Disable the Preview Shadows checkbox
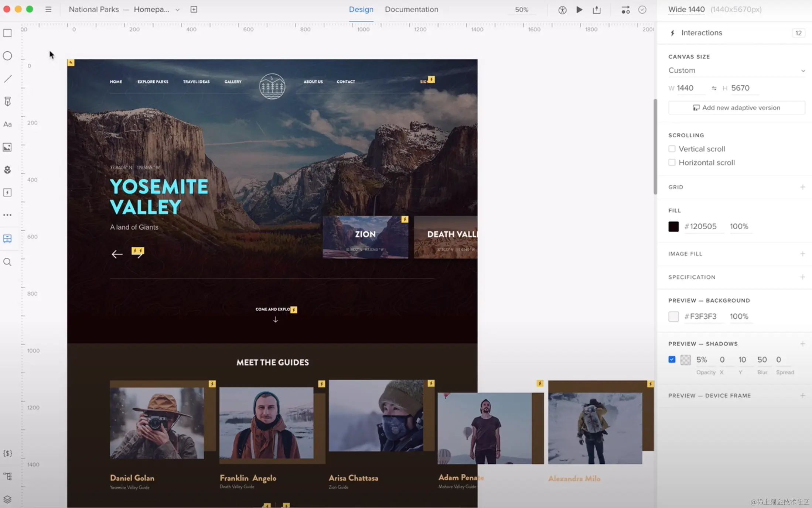Screen dimensions: 812x508 pyautogui.click(x=672, y=359)
